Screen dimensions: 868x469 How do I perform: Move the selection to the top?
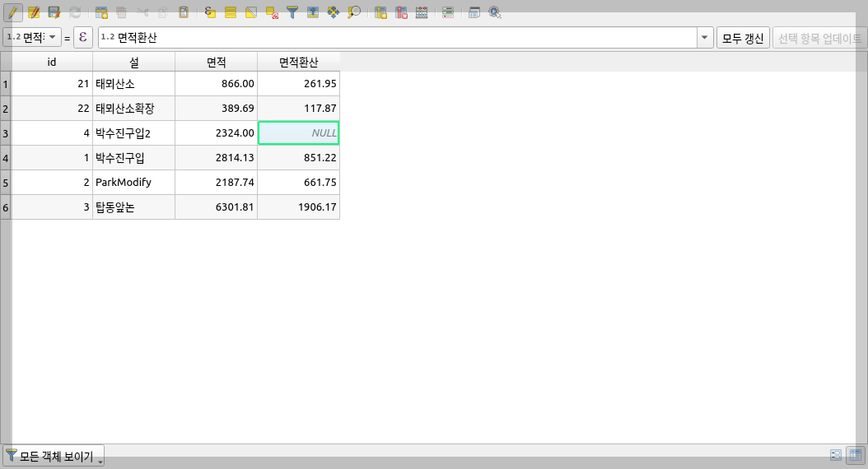(313, 12)
